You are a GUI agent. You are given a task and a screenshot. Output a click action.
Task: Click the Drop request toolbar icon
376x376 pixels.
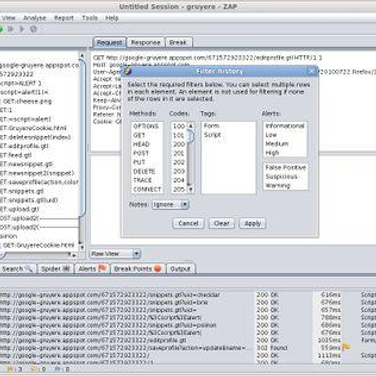[33, 29]
